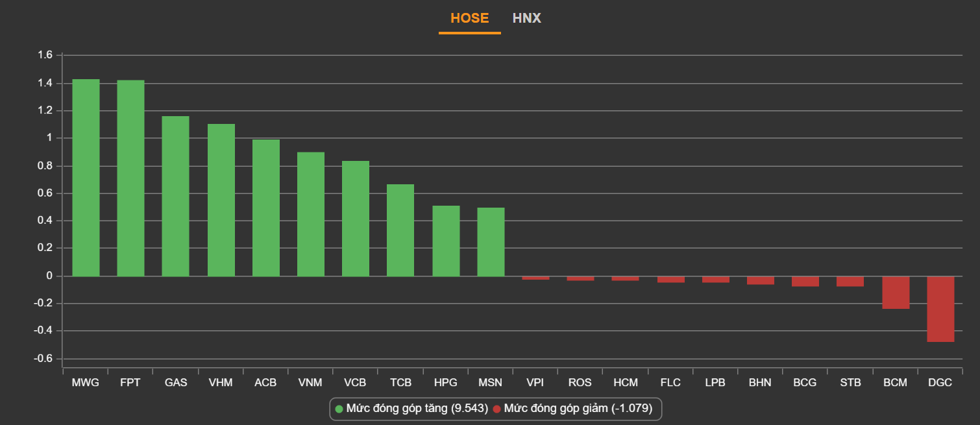Click the red legend dot for decreases
Viewport: 980px width, 425px height.
tap(496, 409)
